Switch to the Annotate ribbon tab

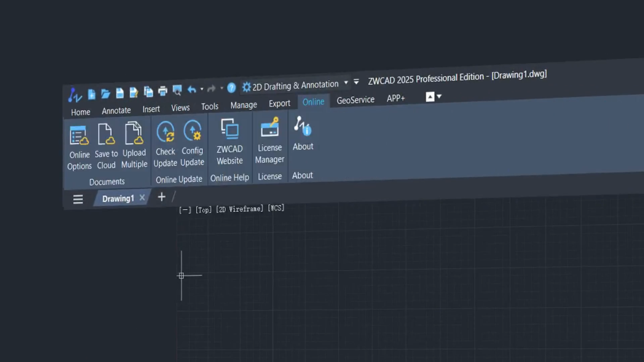click(x=116, y=111)
